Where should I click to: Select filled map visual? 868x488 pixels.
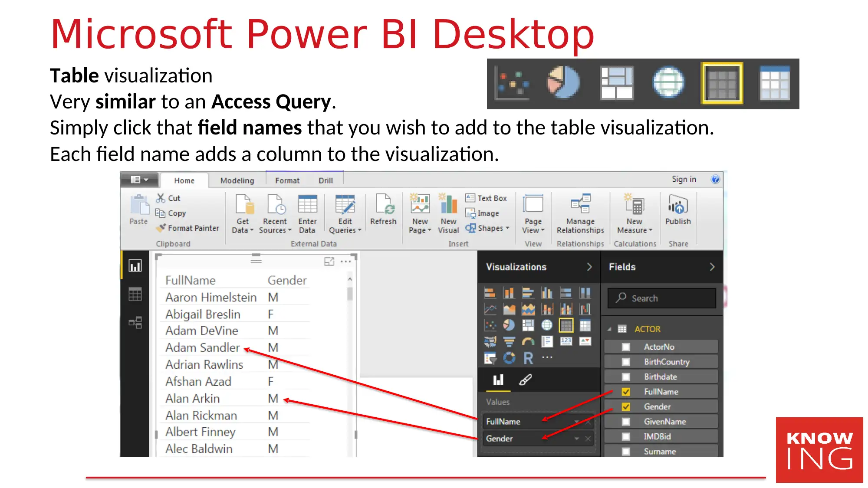(x=490, y=342)
